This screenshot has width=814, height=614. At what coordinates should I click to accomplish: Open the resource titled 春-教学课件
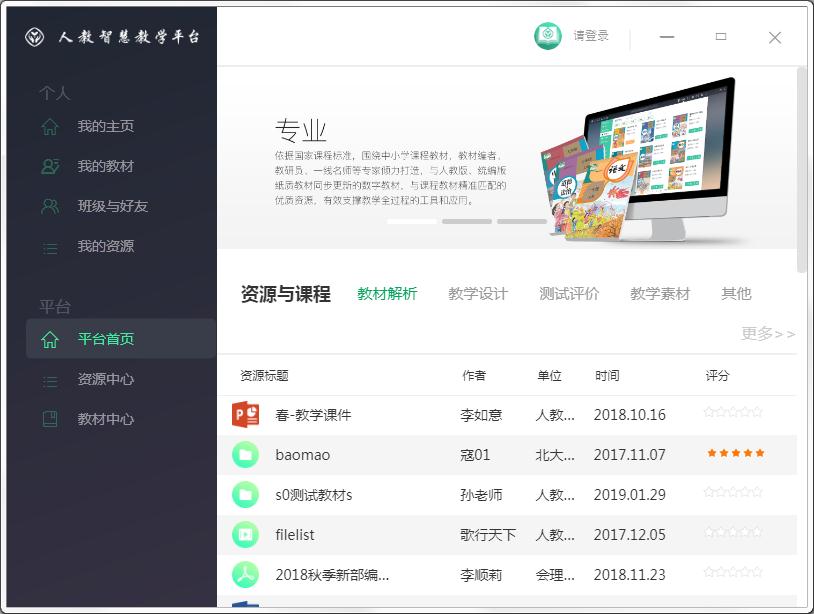pyautogui.click(x=313, y=415)
